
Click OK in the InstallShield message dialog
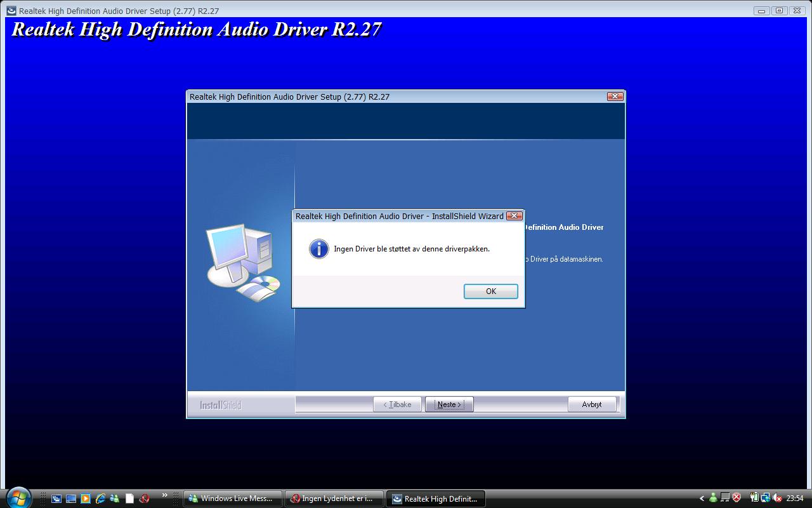(x=490, y=291)
